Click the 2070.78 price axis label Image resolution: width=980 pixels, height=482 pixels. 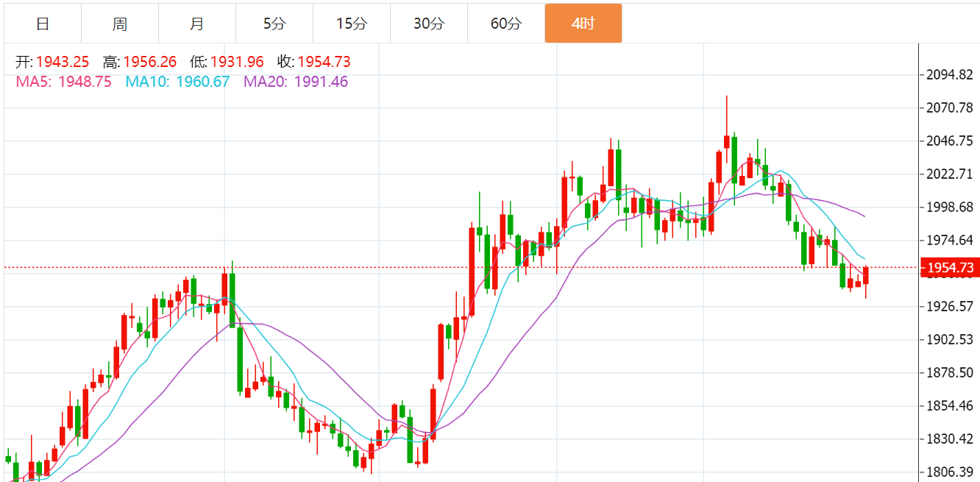click(x=950, y=107)
